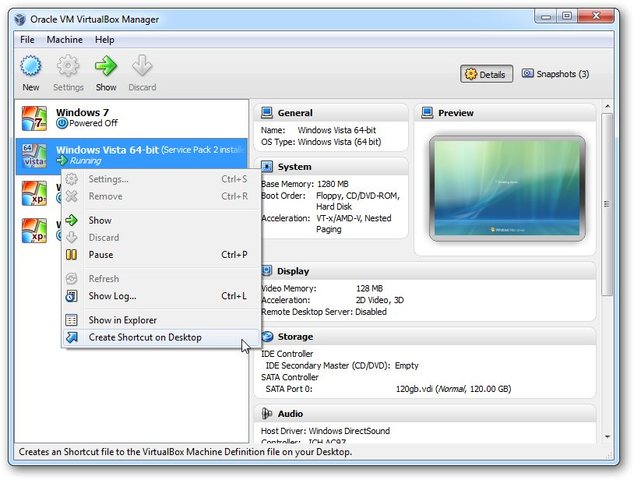Screen dimensions: 634x480
Task: Open the Machine menu
Action: pyautogui.click(x=65, y=40)
